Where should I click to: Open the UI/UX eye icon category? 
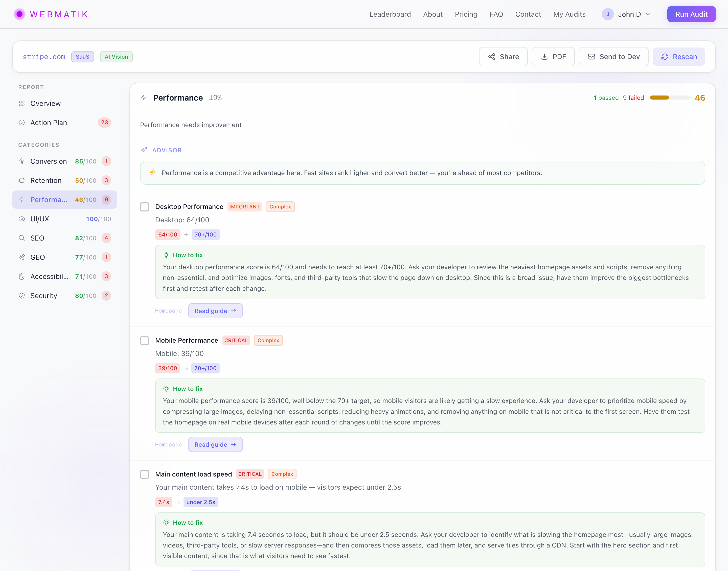point(22,219)
